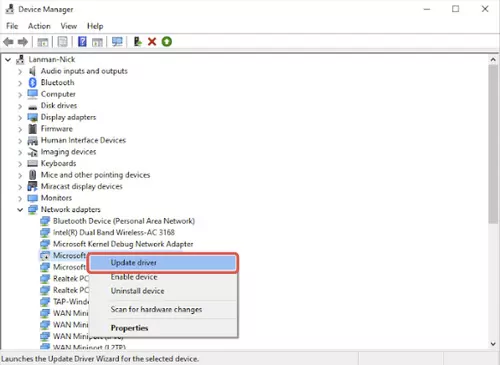Click the Device Manager title bar icon
Image resolution: width=500 pixels, height=365 pixels.
(x=10, y=9)
